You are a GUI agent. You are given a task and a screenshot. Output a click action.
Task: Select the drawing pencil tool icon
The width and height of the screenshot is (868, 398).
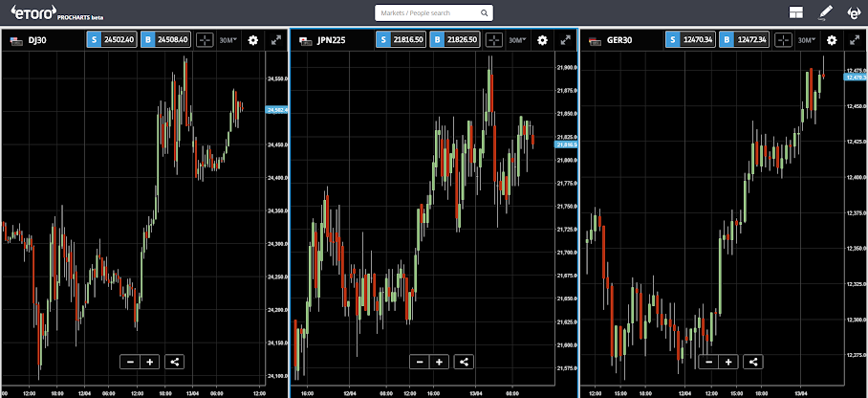pos(825,12)
